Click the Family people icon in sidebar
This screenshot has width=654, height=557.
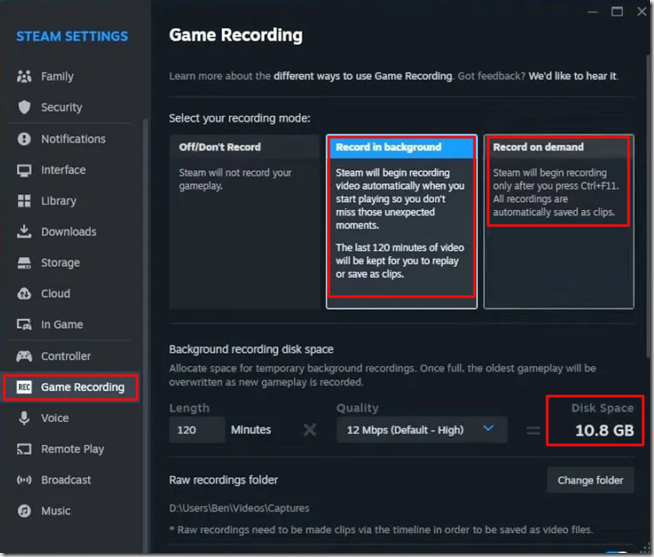25,77
